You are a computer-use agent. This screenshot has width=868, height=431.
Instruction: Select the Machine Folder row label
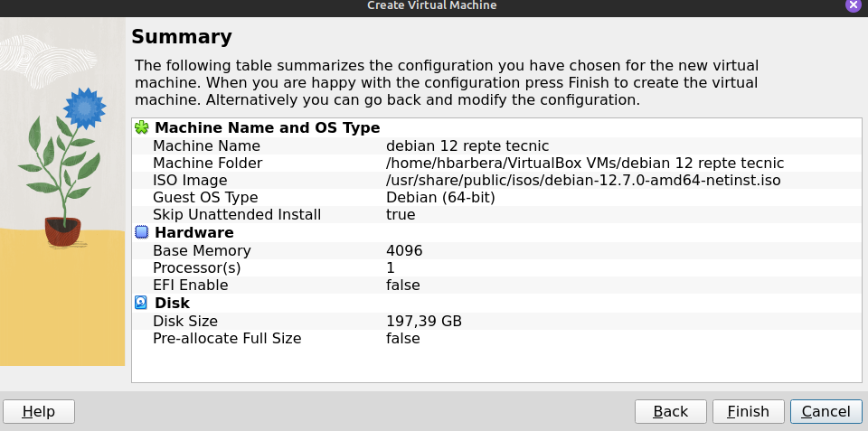click(208, 164)
